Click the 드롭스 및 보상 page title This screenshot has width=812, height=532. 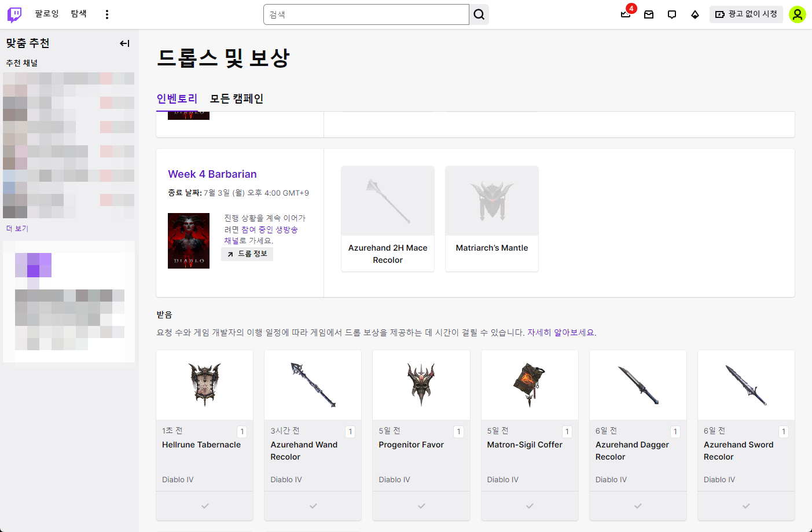point(223,58)
